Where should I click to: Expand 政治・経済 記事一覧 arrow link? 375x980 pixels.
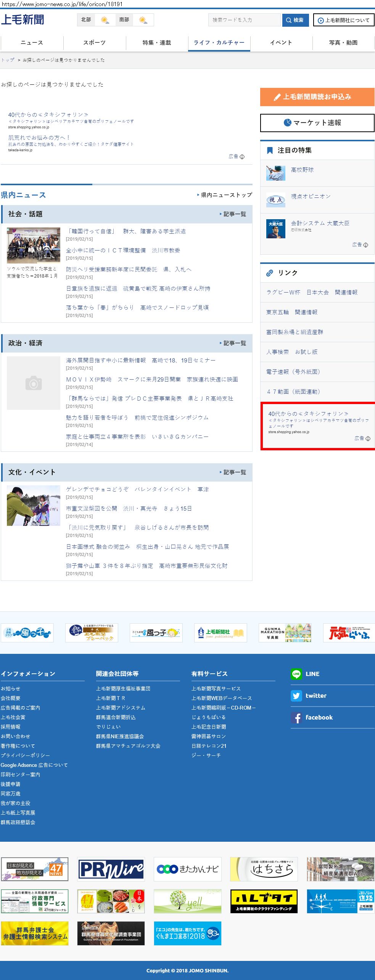233,343
